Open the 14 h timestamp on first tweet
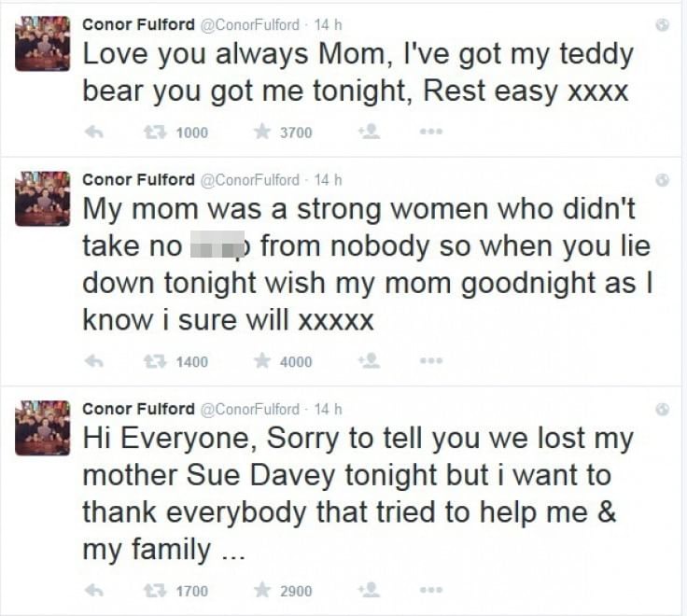This screenshot has height=616, width=687. (328, 25)
